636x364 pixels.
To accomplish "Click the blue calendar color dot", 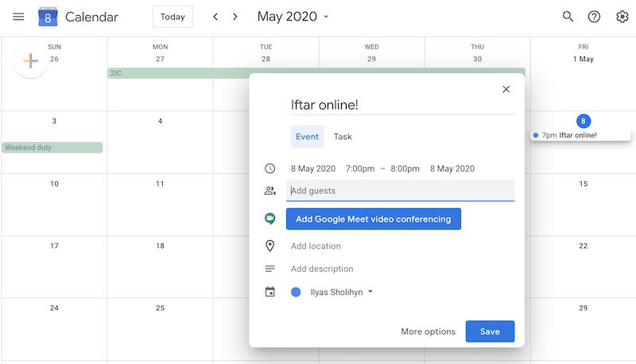I will pyautogui.click(x=296, y=292).
